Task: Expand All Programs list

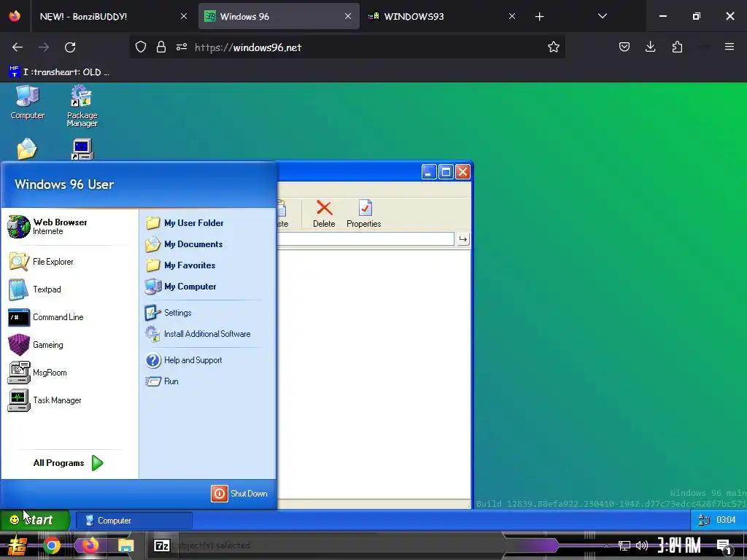Action: click(x=68, y=463)
